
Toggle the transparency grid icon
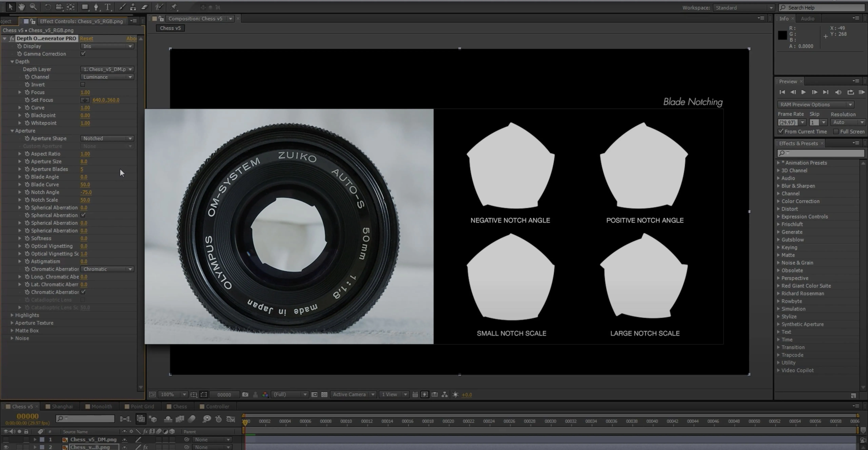[x=324, y=394]
